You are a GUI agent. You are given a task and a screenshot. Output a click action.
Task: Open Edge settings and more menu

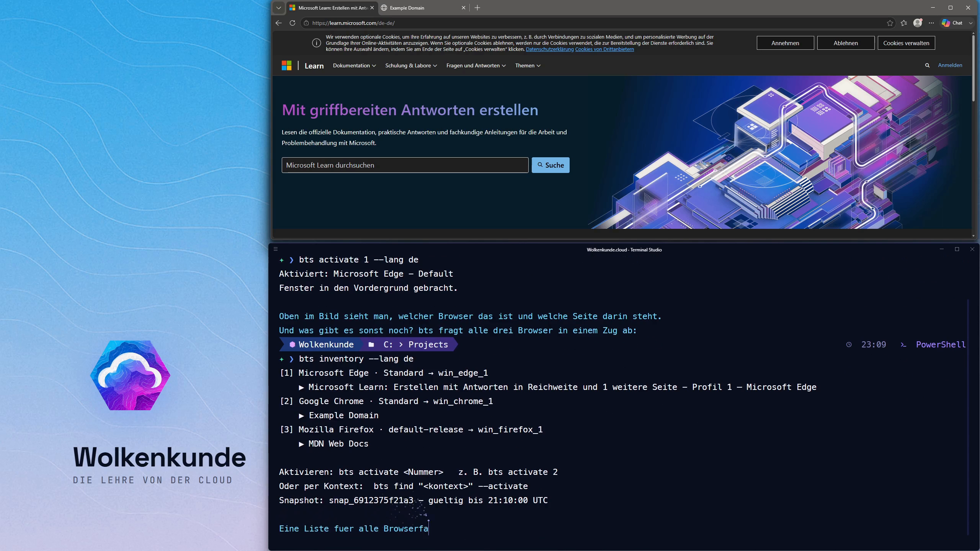[931, 23]
